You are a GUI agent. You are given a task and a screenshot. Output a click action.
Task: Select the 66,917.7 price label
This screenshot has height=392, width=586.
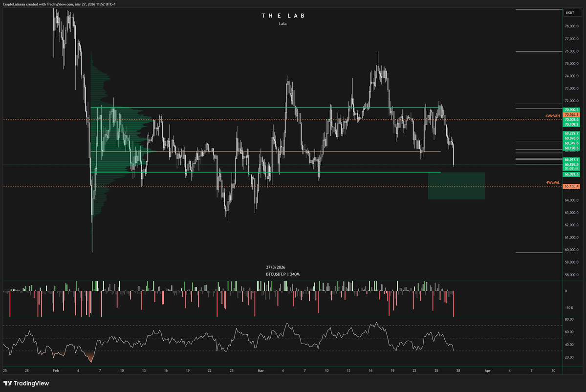point(571,159)
